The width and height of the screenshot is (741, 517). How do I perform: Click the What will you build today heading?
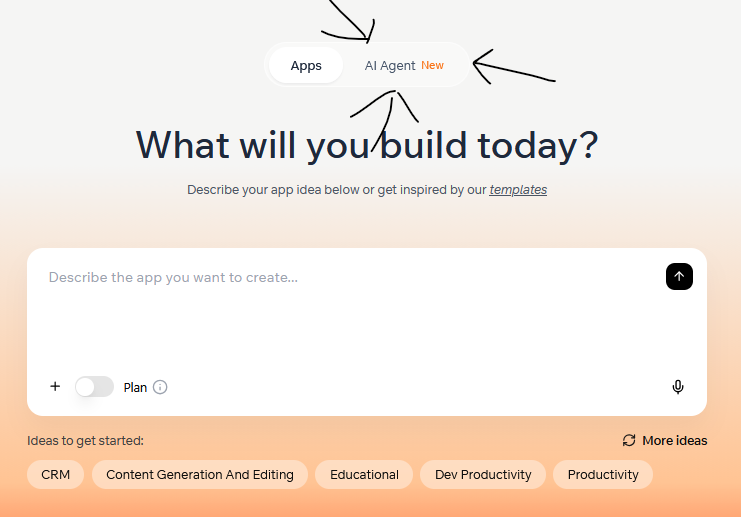coord(367,146)
